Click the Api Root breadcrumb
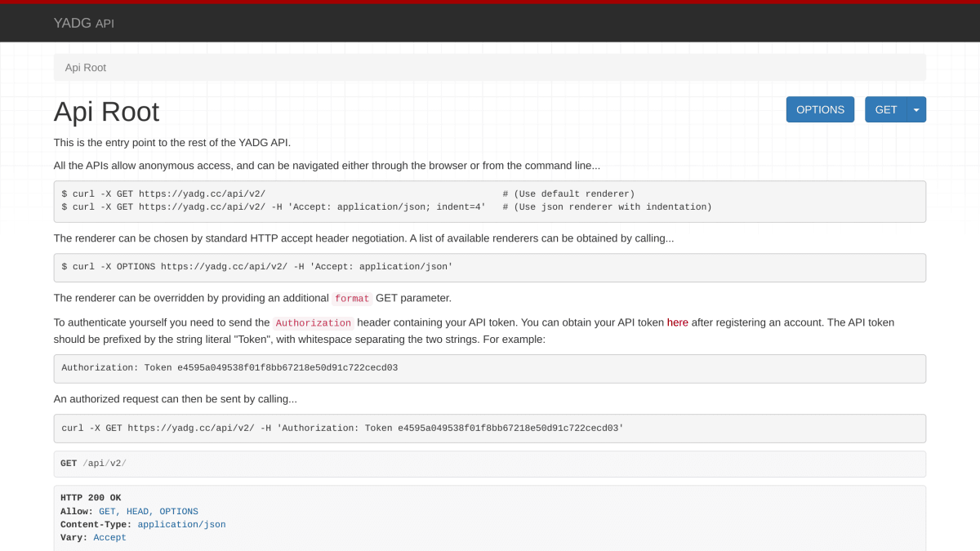Screen dimensions: 980x551 (86, 68)
